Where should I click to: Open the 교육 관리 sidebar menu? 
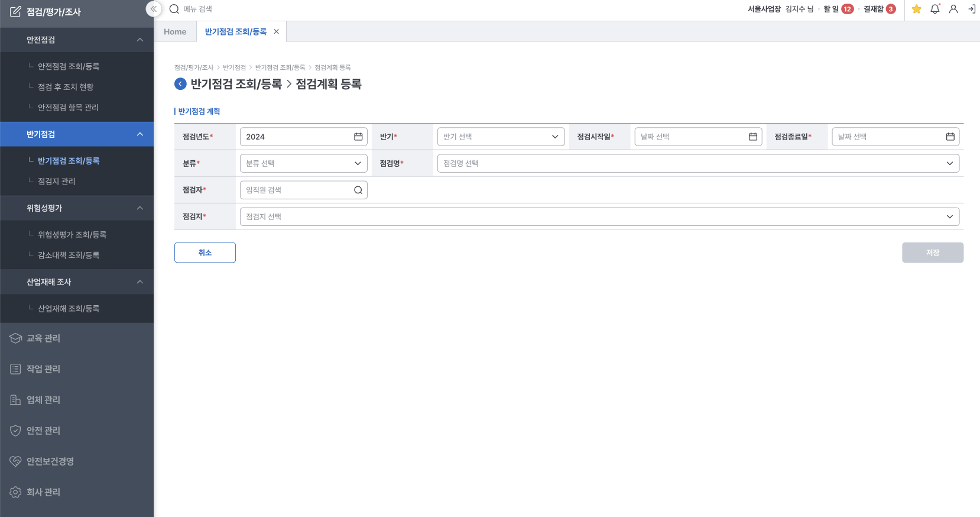click(43, 338)
